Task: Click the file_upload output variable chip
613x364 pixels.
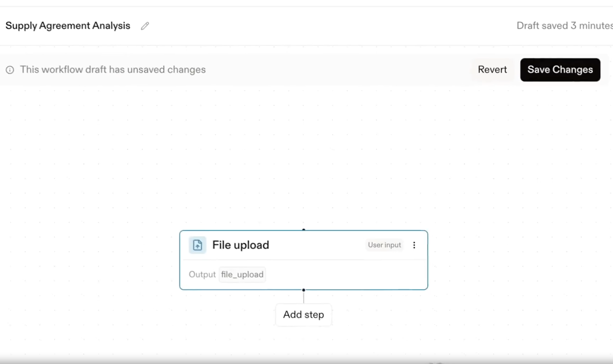Action: [x=242, y=275]
